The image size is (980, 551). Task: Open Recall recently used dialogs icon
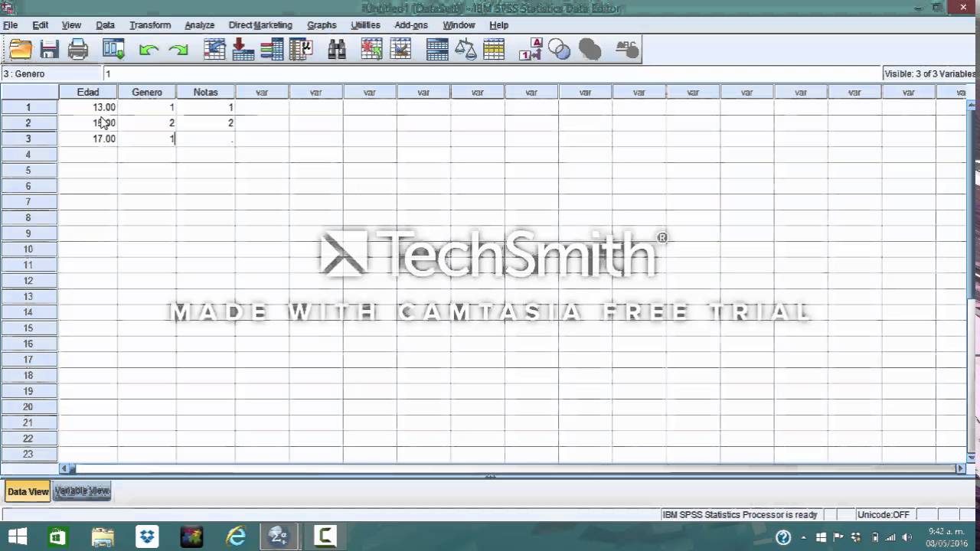113,50
